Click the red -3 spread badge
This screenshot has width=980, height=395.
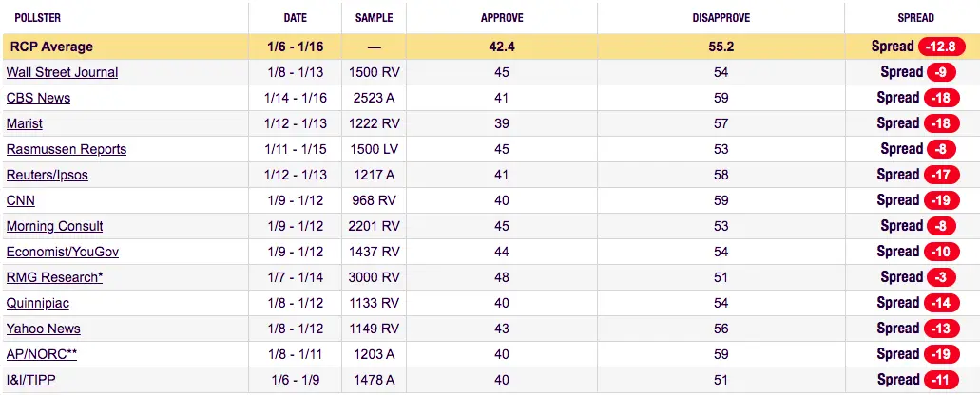point(938,277)
